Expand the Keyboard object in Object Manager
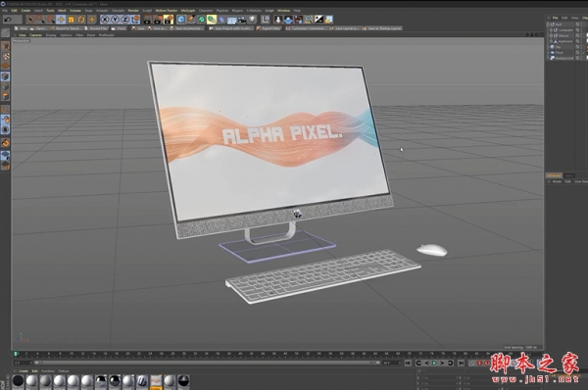The image size is (588, 390). pyautogui.click(x=551, y=41)
